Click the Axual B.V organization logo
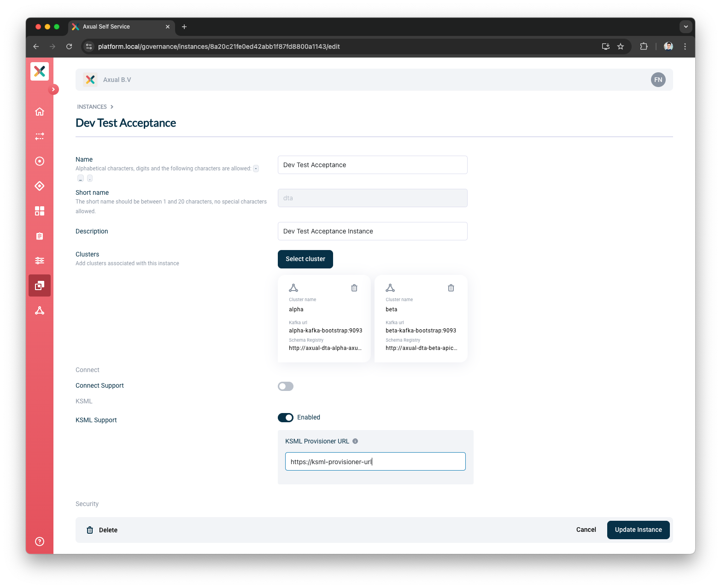 tap(90, 80)
